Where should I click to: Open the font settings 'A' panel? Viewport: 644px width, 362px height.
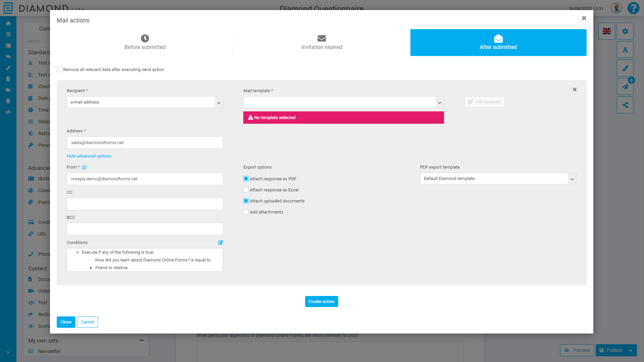click(x=625, y=49)
